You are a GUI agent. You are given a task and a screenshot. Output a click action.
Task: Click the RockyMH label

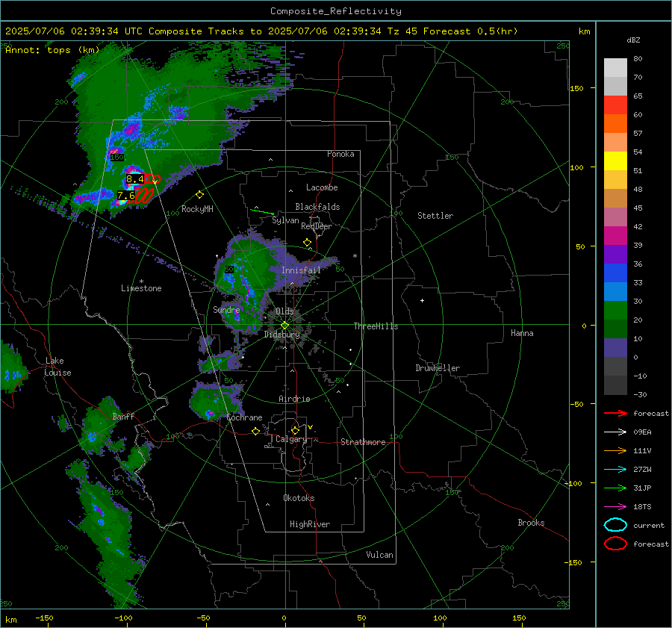[197, 209]
